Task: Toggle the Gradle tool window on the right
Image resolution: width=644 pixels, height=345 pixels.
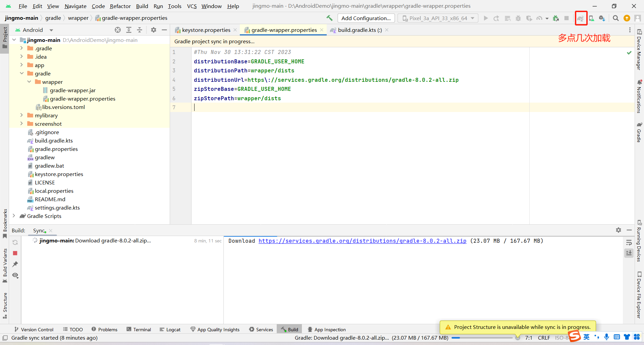Action: [x=639, y=132]
